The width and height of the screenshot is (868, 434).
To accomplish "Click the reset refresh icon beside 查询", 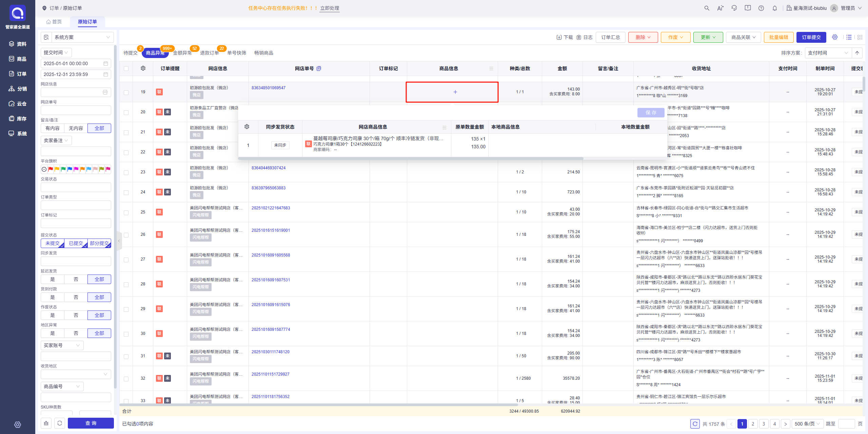I will click(60, 423).
